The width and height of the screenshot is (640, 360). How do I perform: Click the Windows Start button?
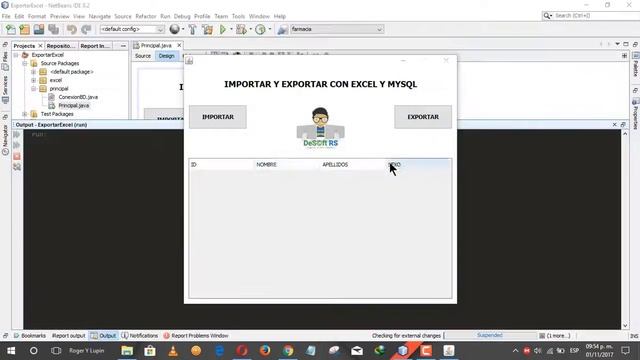point(11,351)
